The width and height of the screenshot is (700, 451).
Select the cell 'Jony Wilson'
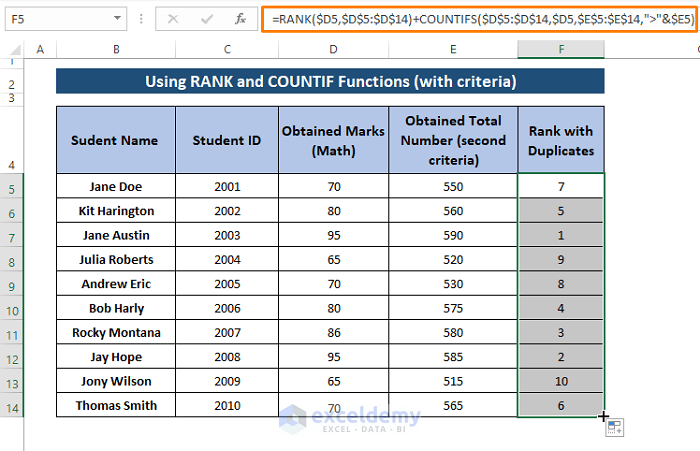pos(116,381)
